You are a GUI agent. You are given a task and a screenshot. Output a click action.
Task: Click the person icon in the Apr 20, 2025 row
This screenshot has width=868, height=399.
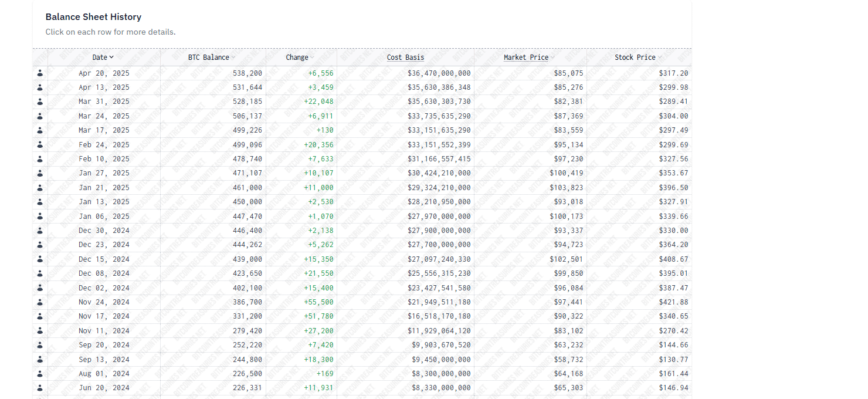click(x=40, y=73)
